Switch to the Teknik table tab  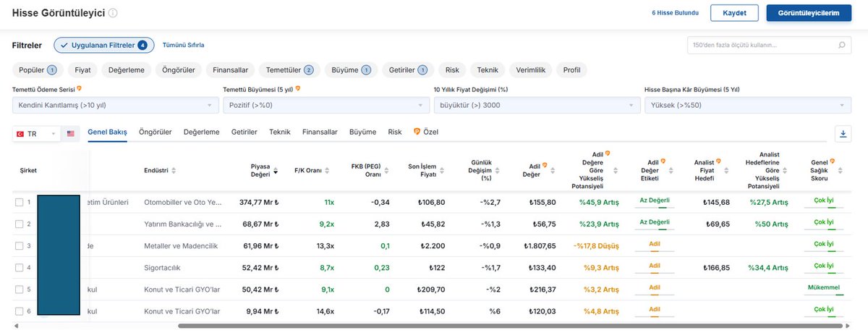coord(279,132)
